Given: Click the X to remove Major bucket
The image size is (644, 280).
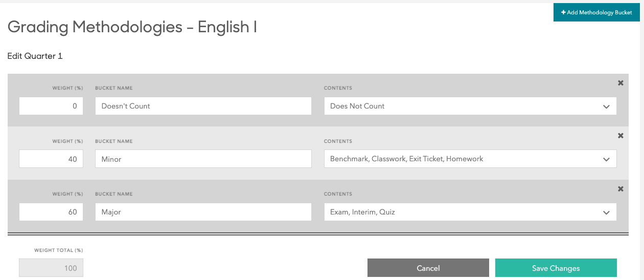Looking at the screenshot, I should (x=620, y=189).
